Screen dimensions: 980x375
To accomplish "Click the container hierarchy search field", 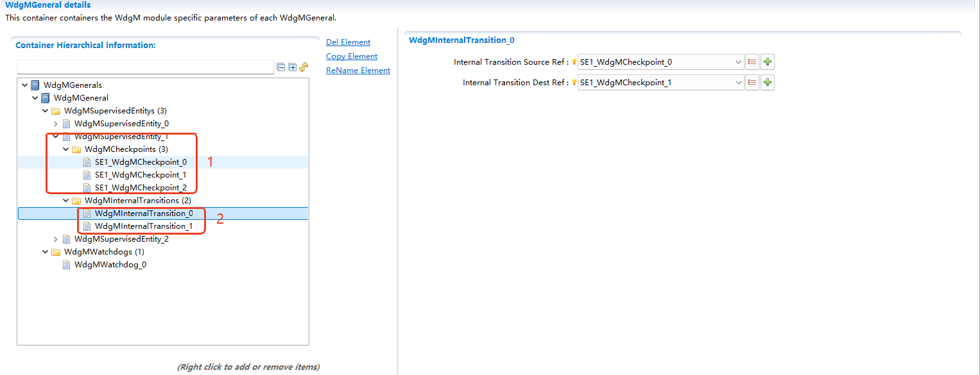I will 145,67.
